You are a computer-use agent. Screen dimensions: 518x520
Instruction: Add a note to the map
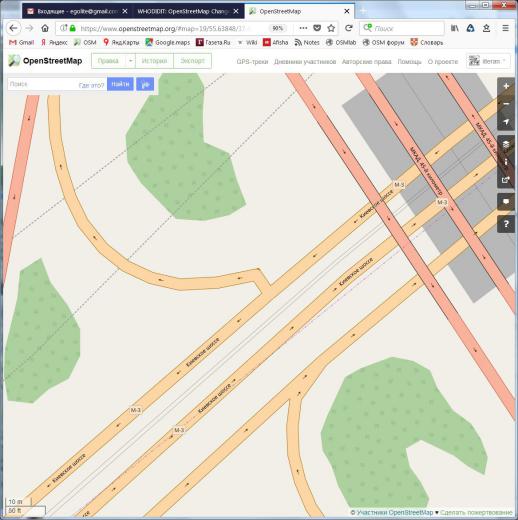coord(506,202)
